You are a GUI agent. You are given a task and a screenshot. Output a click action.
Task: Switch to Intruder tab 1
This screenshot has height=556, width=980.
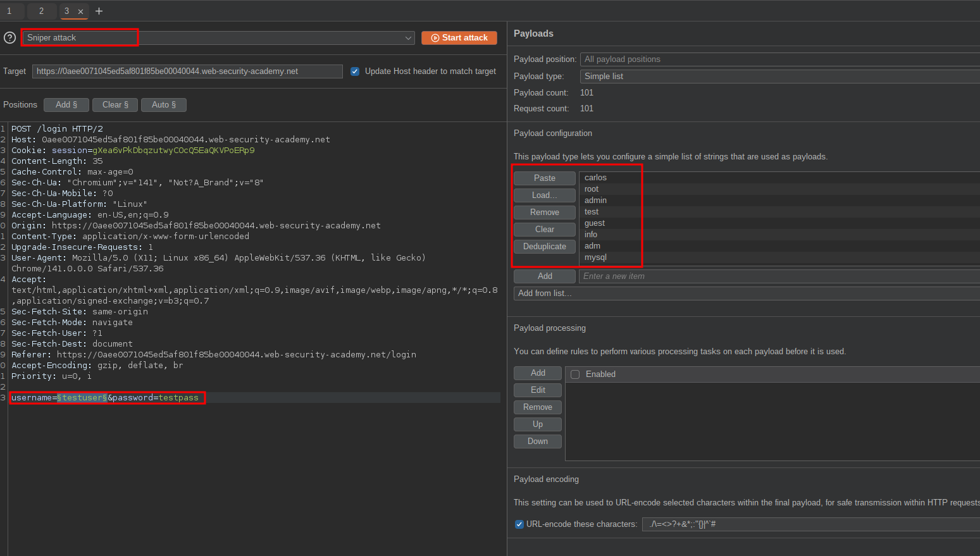9,11
